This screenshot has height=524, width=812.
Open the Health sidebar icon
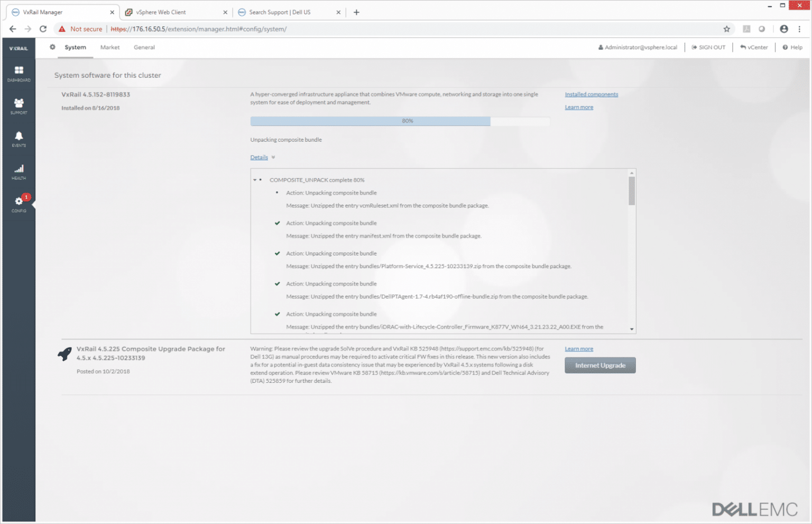point(19,172)
